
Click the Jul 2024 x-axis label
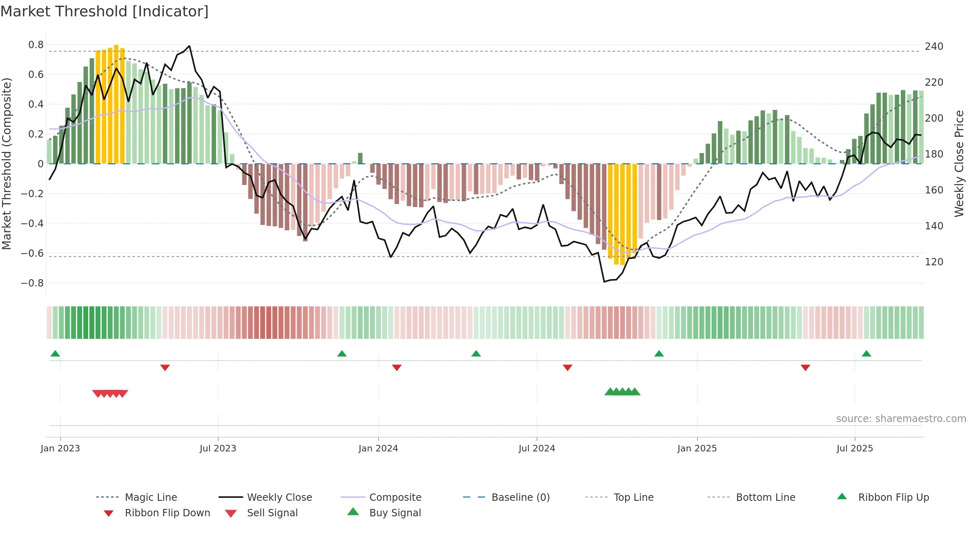[537, 448]
